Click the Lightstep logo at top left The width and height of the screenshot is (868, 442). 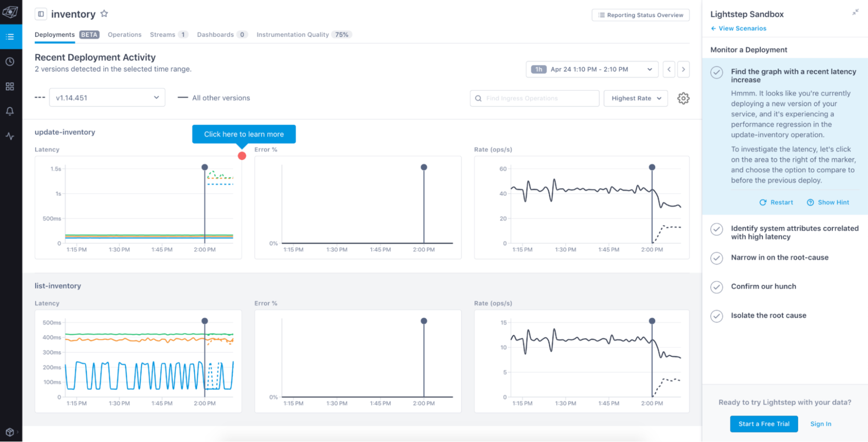coord(11,12)
